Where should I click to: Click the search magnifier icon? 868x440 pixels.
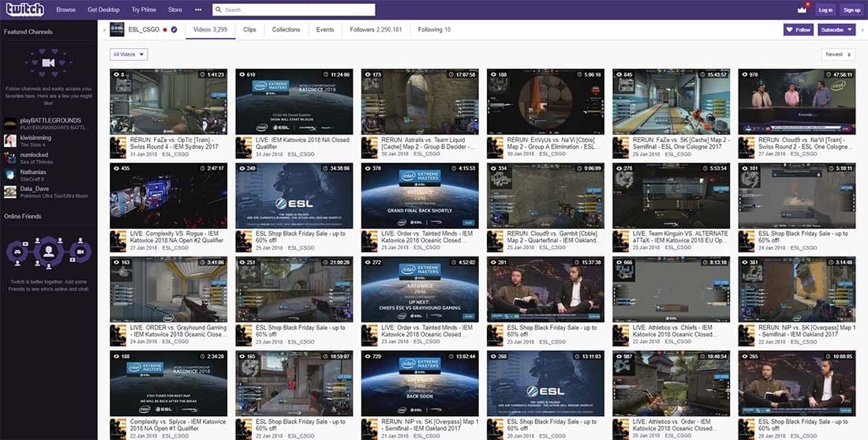point(219,10)
